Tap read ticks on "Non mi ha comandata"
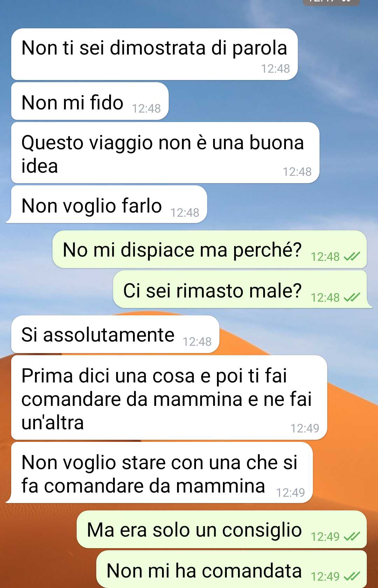 point(351,576)
